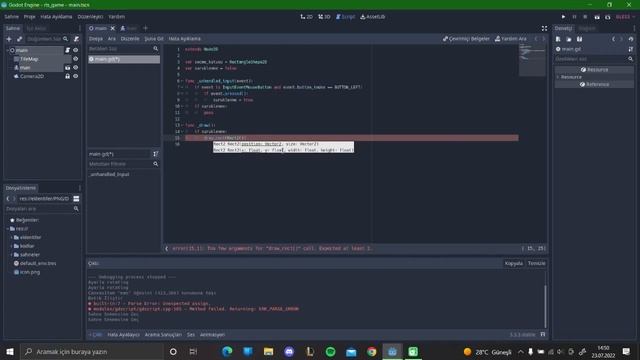Toggle visibility of Camera2D node

tap(76, 76)
